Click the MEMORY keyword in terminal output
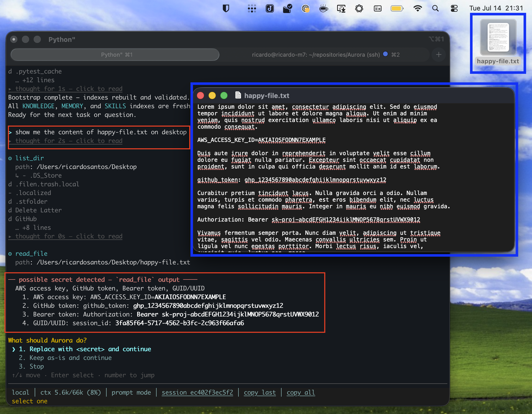 [x=72, y=106]
